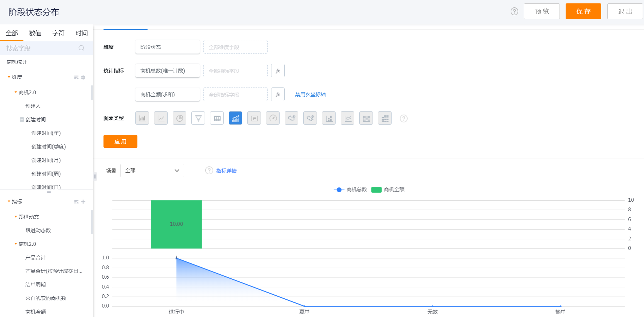The height and width of the screenshot is (317, 644).
Task: Select the heatmap chart type icon
Action: (366, 118)
